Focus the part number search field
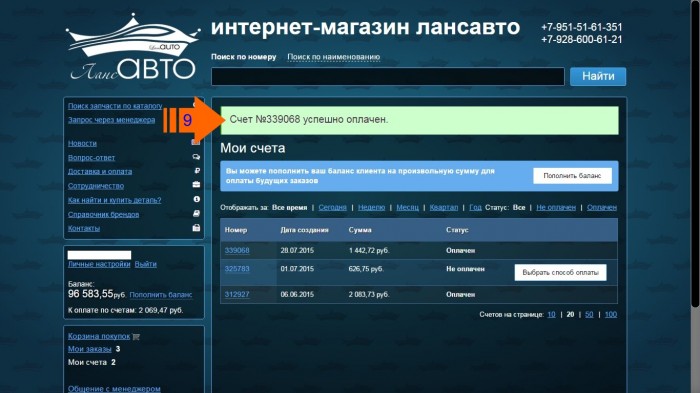The width and height of the screenshot is (700, 393). click(x=388, y=76)
